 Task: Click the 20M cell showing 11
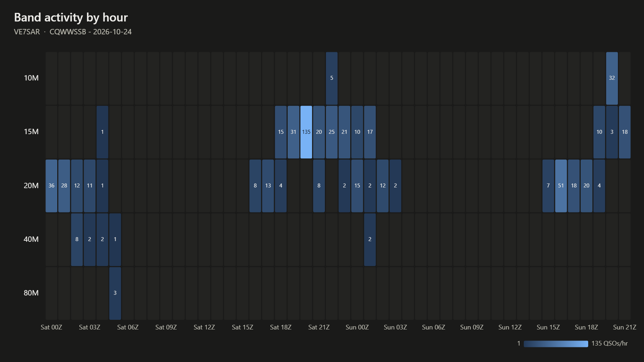pos(90,186)
